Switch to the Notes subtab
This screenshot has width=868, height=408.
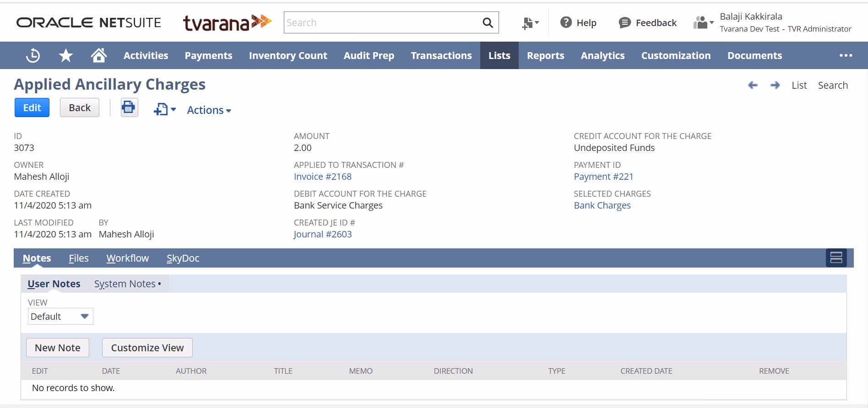coord(37,258)
